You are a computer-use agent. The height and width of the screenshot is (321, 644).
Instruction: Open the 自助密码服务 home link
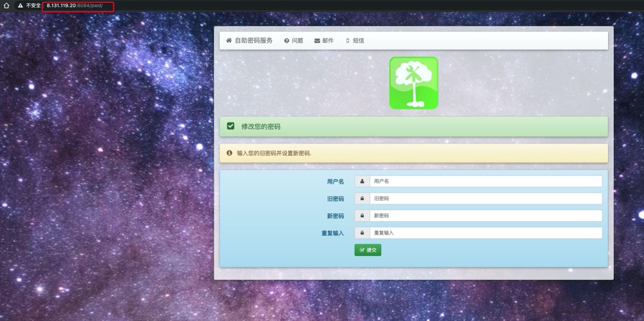(x=249, y=41)
